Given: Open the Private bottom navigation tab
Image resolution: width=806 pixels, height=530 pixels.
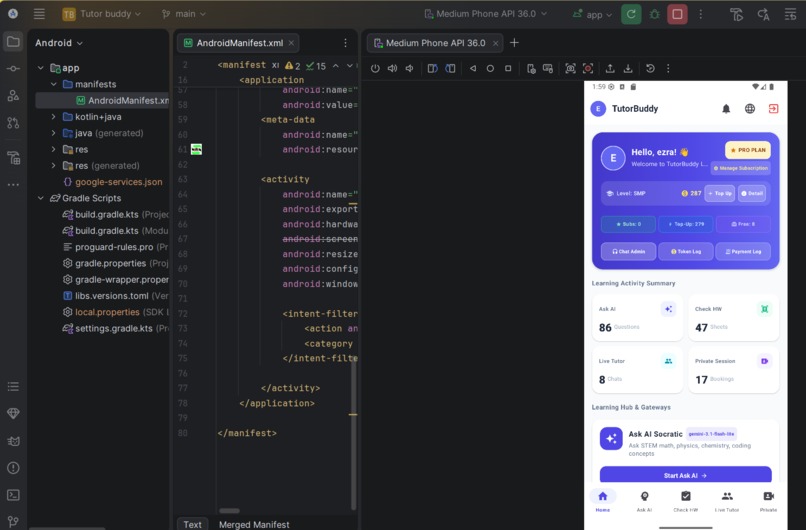Looking at the screenshot, I should coord(768,501).
